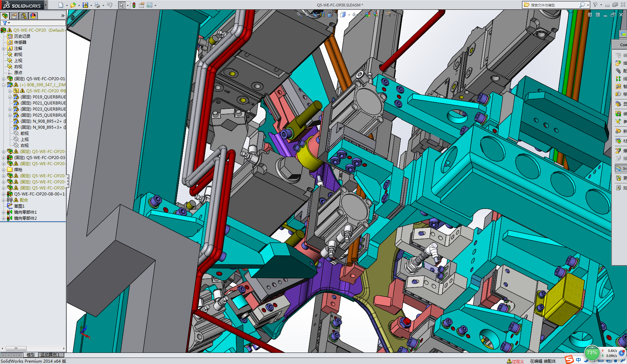
Task: Click the Previous View icon
Action: [x=315, y=14]
